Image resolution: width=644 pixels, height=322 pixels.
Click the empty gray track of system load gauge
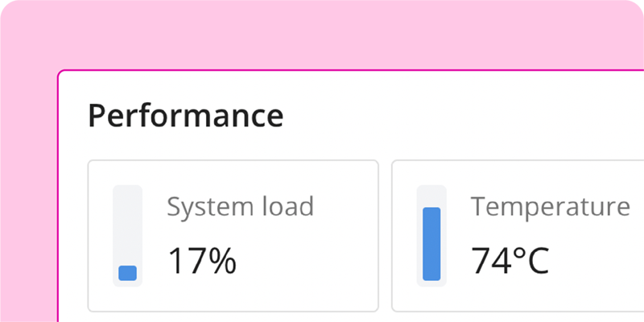click(x=127, y=225)
